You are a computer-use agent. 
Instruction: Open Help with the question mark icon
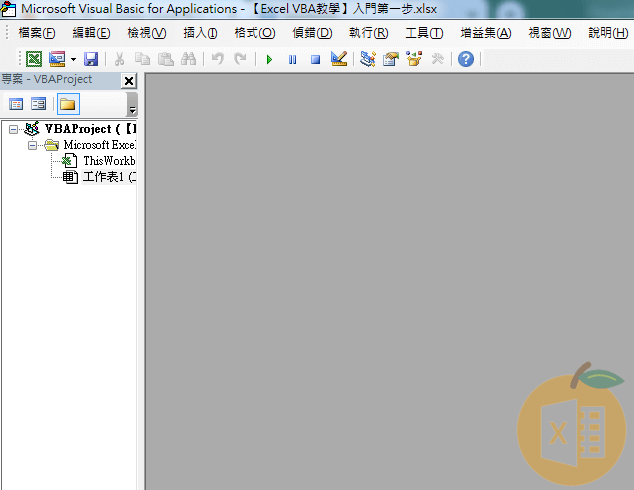pos(466,59)
